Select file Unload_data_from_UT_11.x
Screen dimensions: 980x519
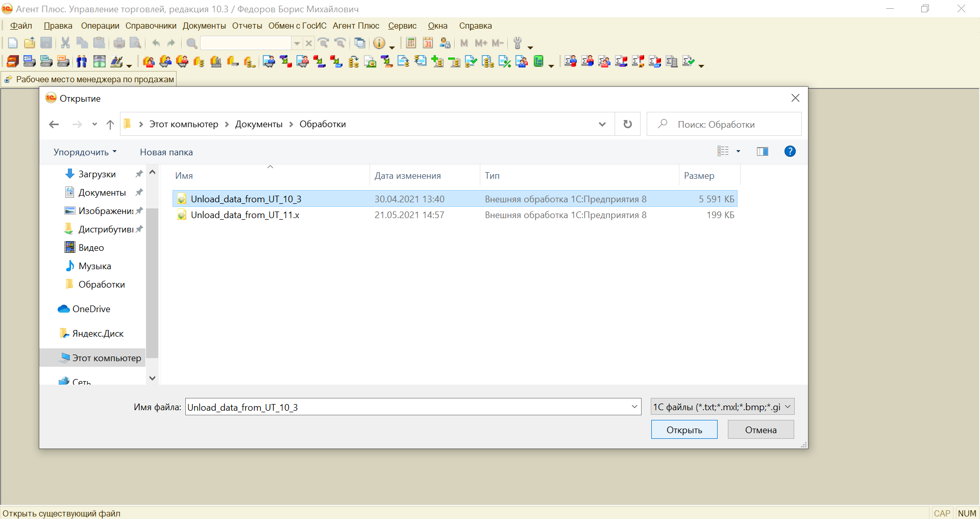[x=455, y=215]
